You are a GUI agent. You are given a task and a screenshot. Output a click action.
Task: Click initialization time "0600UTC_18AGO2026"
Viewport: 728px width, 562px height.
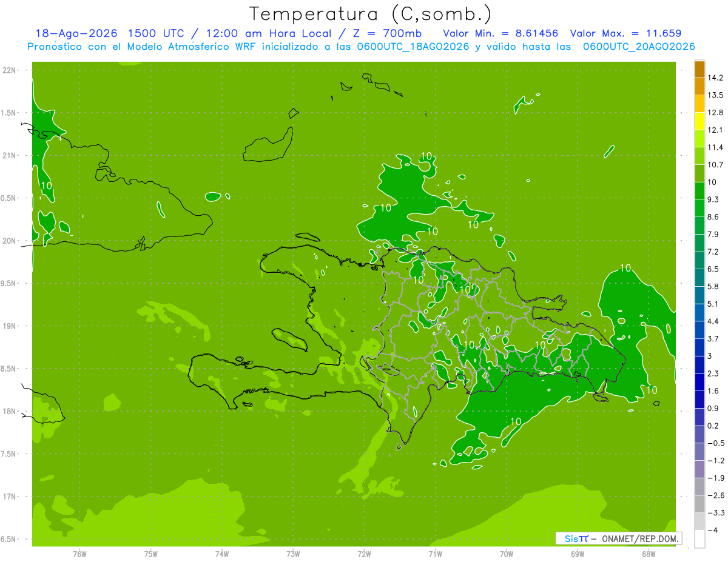[413, 47]
